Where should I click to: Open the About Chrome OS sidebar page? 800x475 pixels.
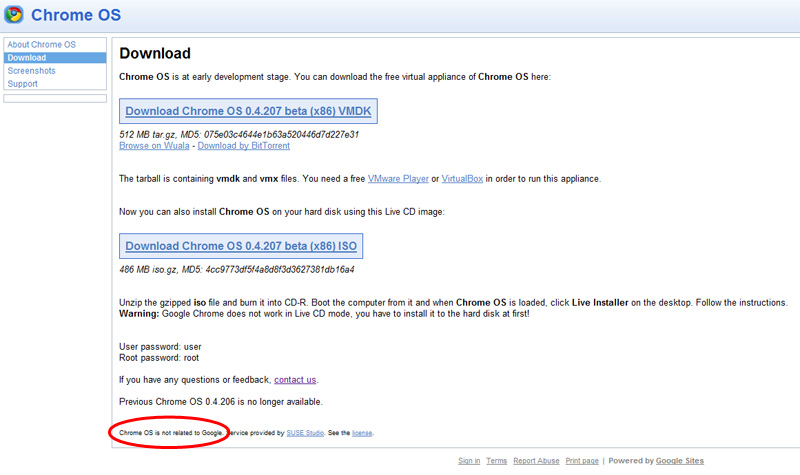pyautogui.click(x=41, y=44)
